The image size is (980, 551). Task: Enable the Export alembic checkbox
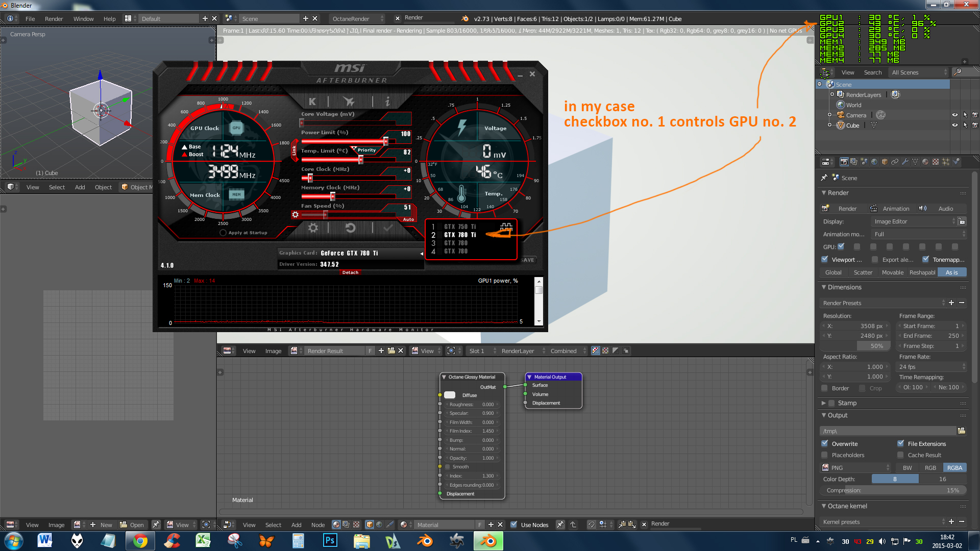click(x=875, y=260)
